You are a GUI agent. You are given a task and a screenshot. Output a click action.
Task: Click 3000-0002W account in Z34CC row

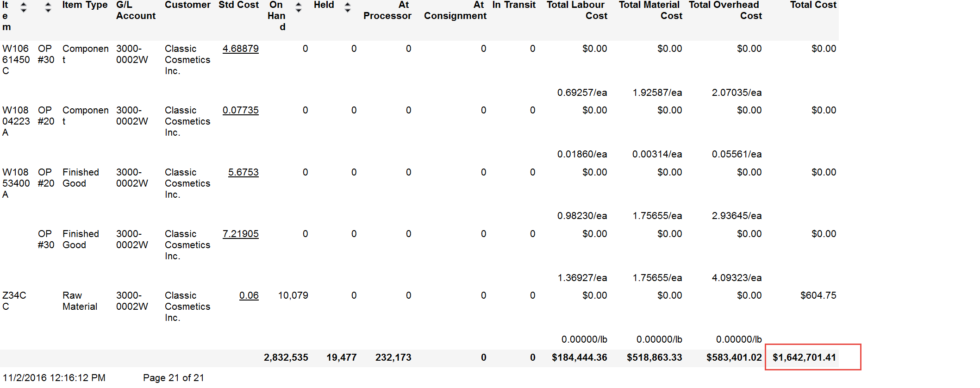(x=132, y=301)
